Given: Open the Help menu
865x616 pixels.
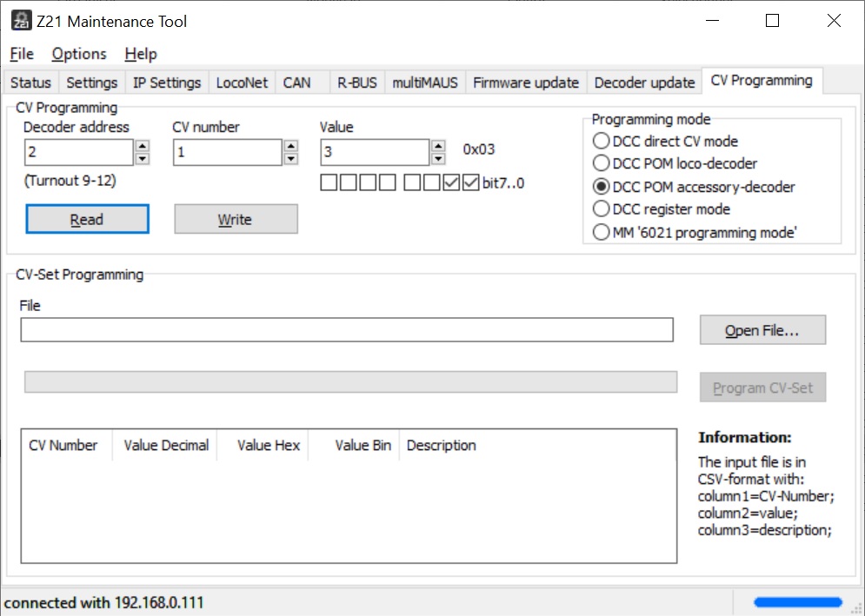Looking at the screenshot, I should click(x=141, y=54).
